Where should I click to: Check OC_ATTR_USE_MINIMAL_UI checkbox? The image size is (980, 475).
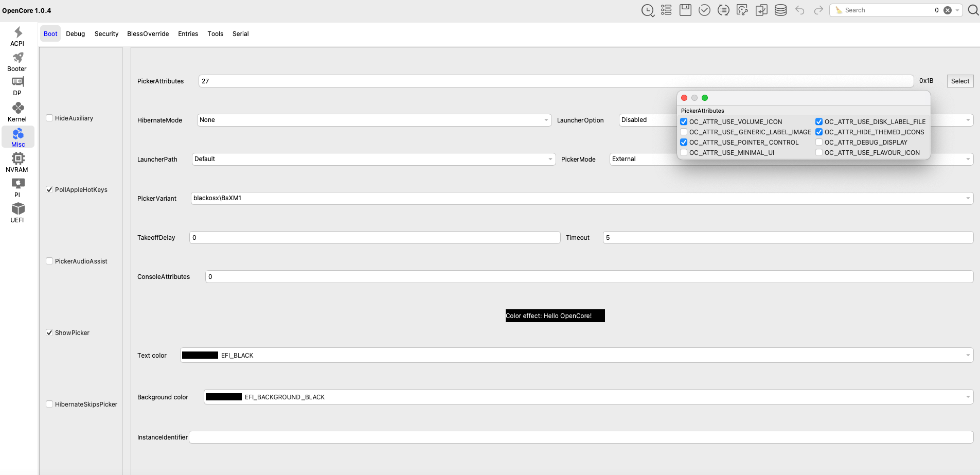pos(684,152)
